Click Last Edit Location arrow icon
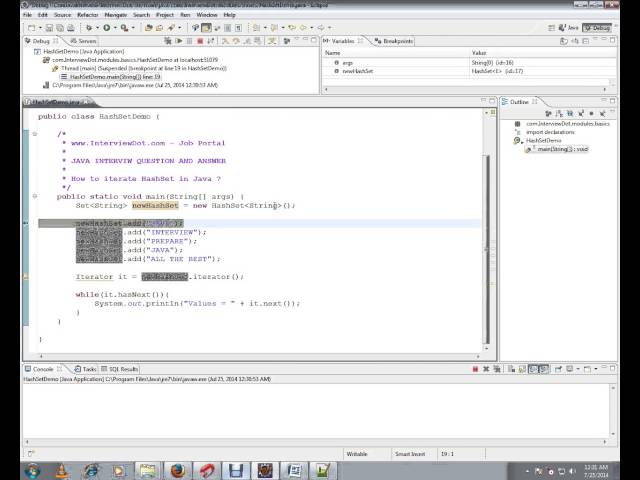The width and height of the screenshot is (640, 480). click(x=292, y=28)
